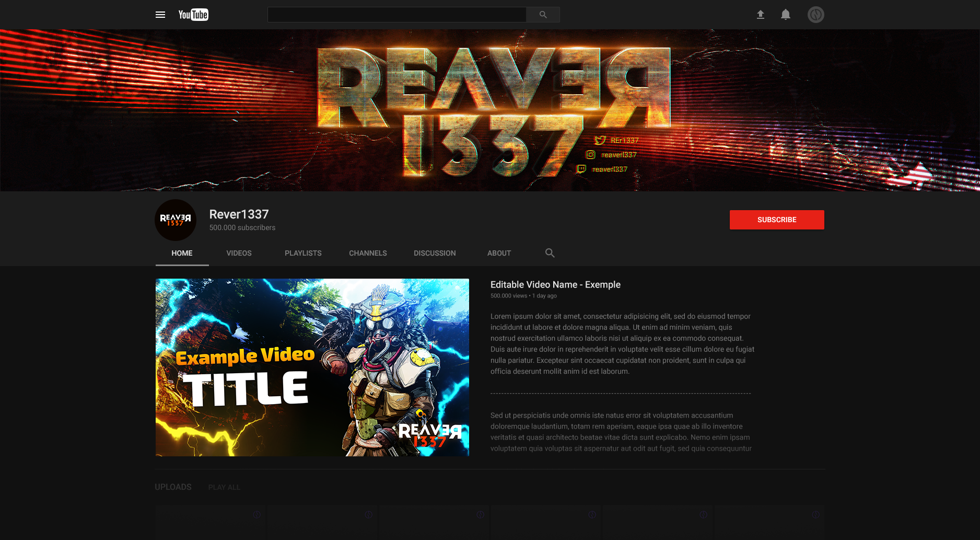The width and height of the screenshot is (980, 540).
Task: Open the hamburger guide menu
Action: click(160, 15)
